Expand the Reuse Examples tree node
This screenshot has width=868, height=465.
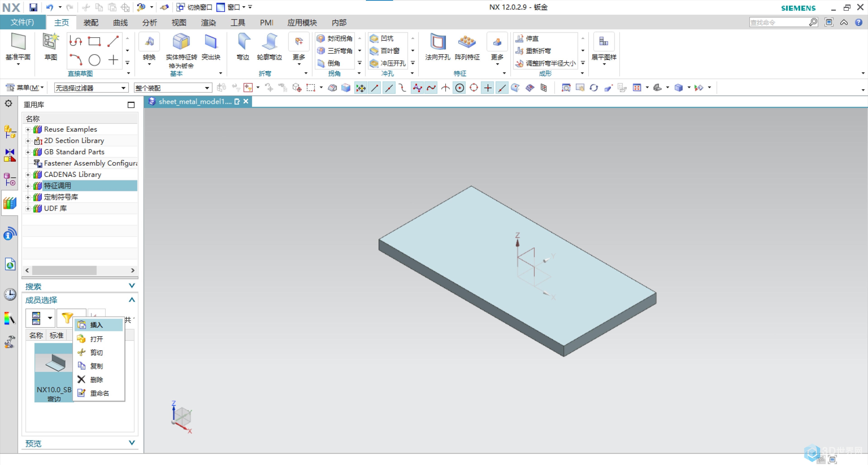28,129
